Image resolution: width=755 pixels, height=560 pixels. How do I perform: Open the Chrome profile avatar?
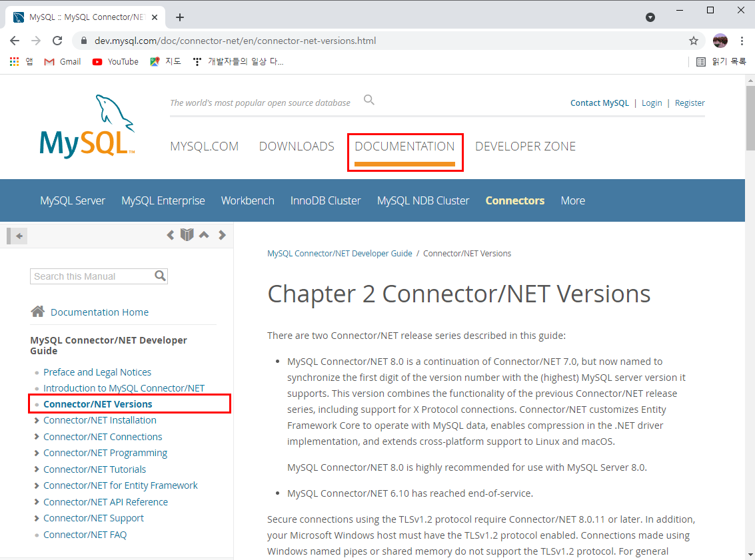pyautogui.click(x=720, y=41)
